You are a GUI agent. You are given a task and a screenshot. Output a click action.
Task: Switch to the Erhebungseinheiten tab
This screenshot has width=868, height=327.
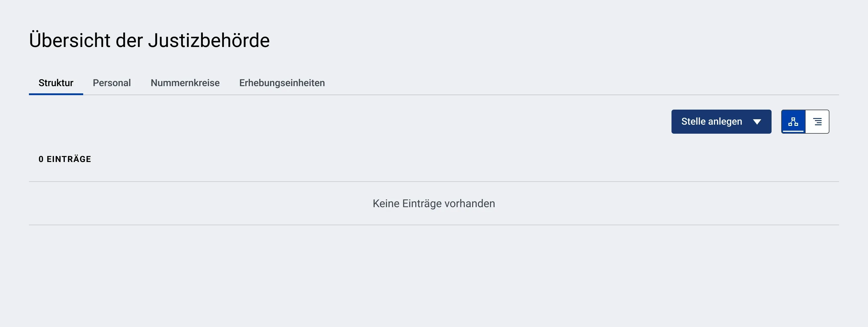pyautogui.click(x=282, y=83)
